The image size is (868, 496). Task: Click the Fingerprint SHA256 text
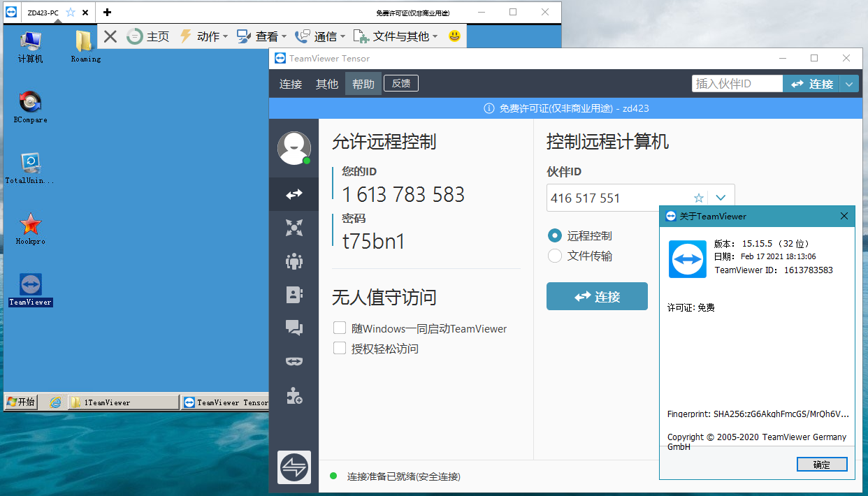click(x=758, y=414)
